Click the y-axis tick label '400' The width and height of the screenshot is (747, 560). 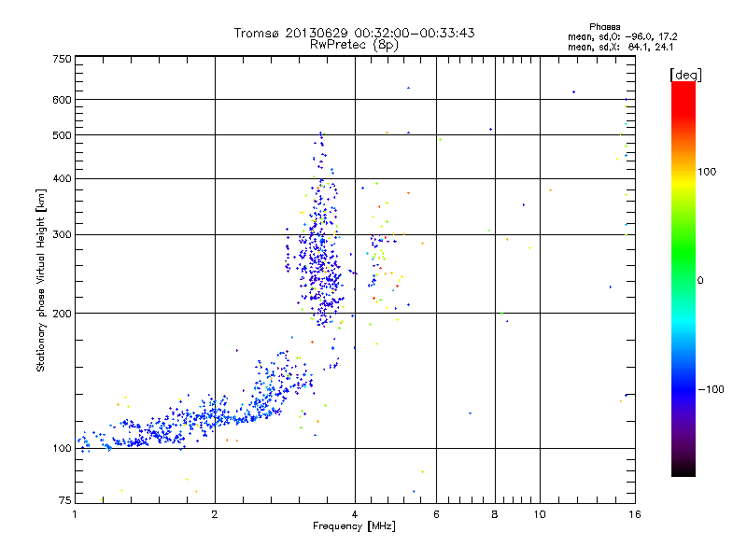coord(62,179)
